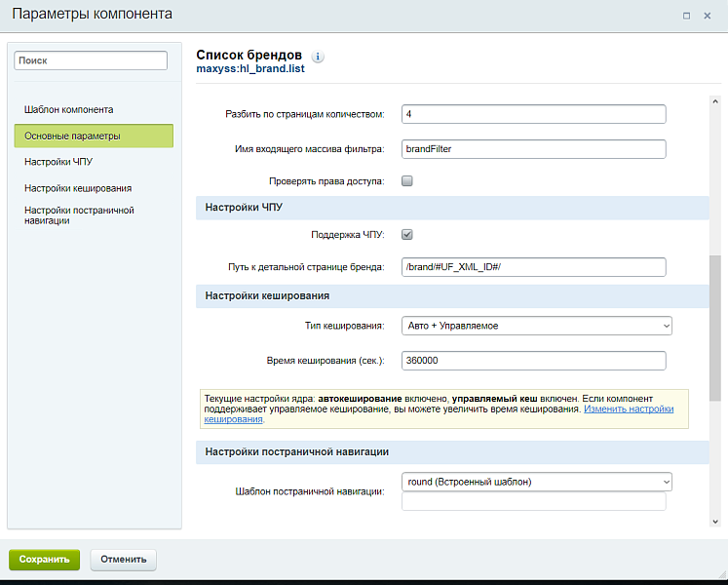Screen dimensions: 728x585
Task: Open the Тип кеширования dropdown
Action: (x=537, y=326)
